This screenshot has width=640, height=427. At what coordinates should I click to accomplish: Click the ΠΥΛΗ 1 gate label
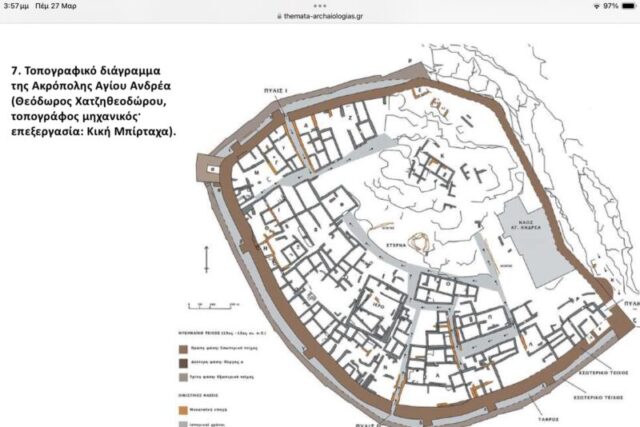(276, 91)
